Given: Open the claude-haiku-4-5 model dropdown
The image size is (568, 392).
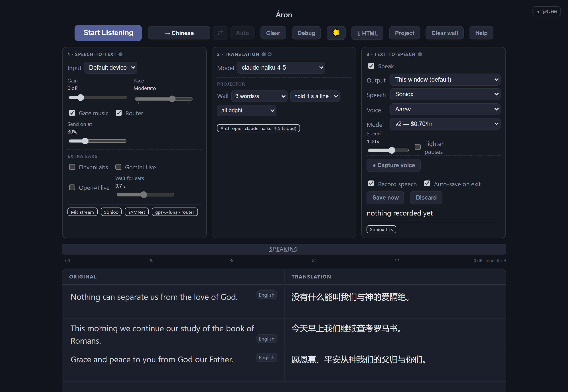Looking at the screenshot, I should pos(281,68).
